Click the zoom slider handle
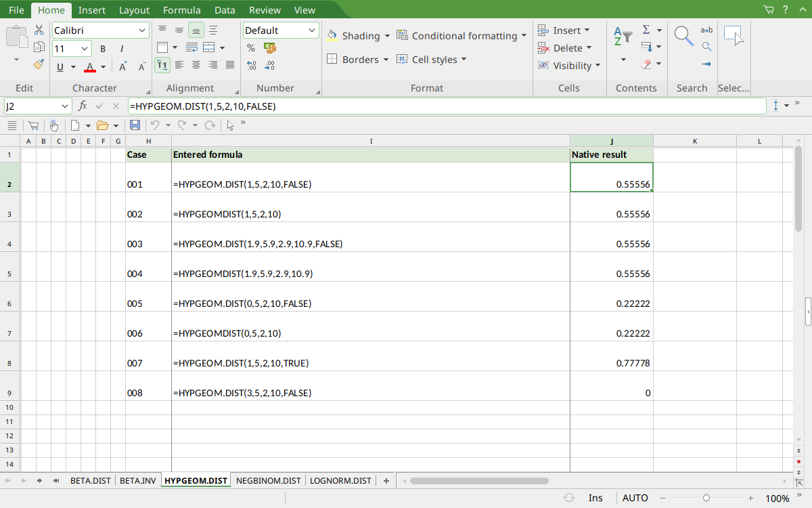 coord(706,498)
